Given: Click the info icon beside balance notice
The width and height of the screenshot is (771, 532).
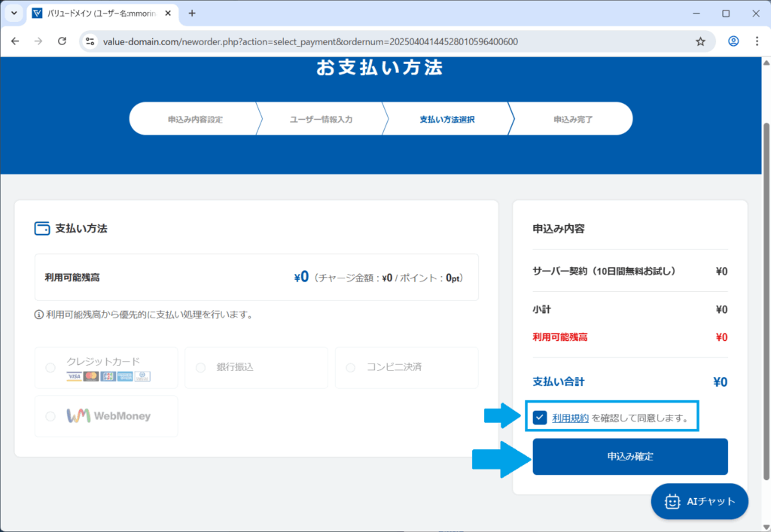Looking at the screenshot, I should coord(39,315).
